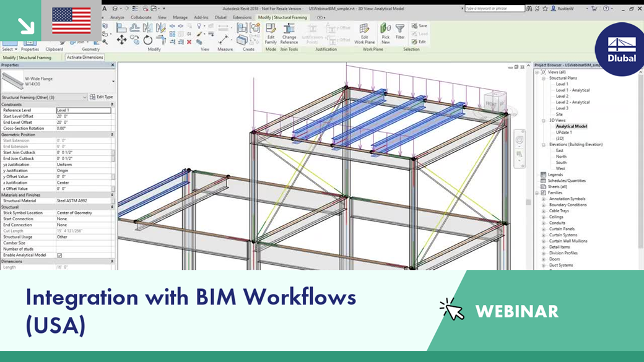Screen dimensions: 644x362
Task: Expand the Curtain Panels family node
Action: [x=544, y=229]
